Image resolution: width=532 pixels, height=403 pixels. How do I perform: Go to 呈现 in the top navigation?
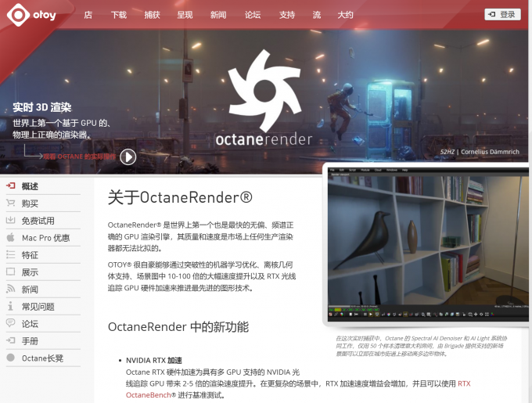tap(185, 15)
